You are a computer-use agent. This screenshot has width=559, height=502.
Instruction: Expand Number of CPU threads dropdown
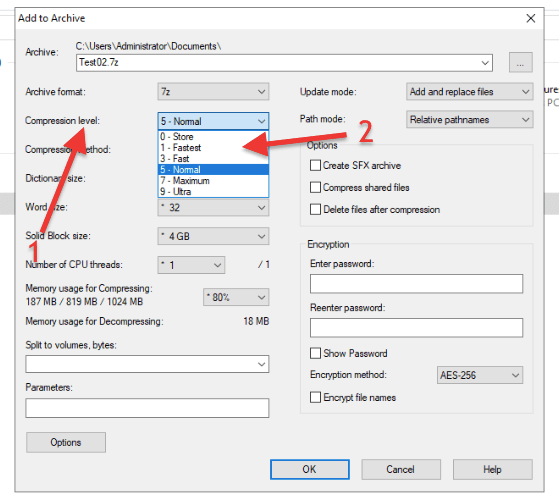click(x=191, y=265)
